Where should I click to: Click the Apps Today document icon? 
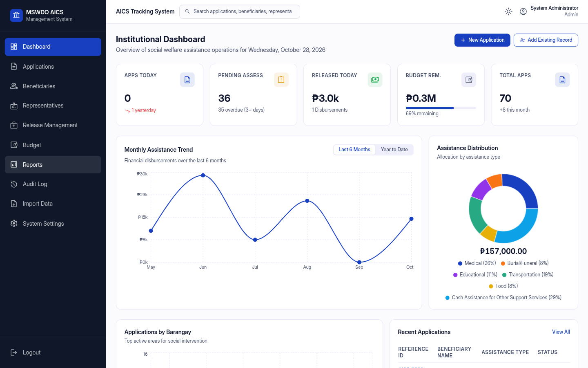(x=187, y=80)
